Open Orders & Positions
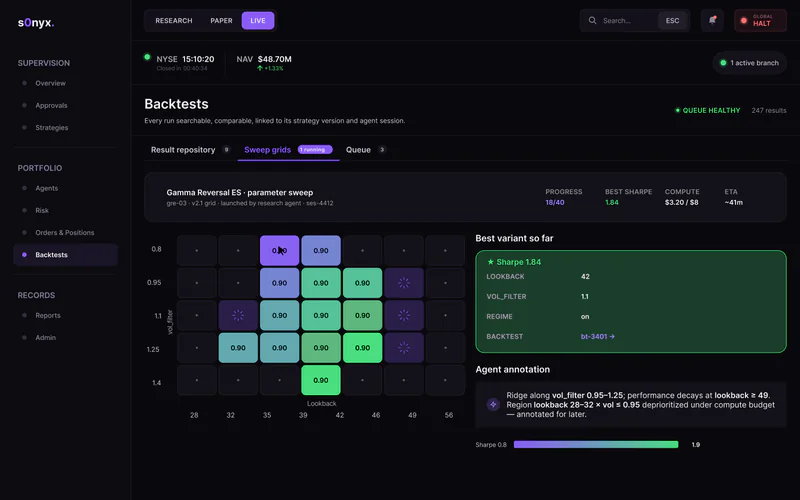The width and height of the screenshot is (800, 500). (65, 233)
